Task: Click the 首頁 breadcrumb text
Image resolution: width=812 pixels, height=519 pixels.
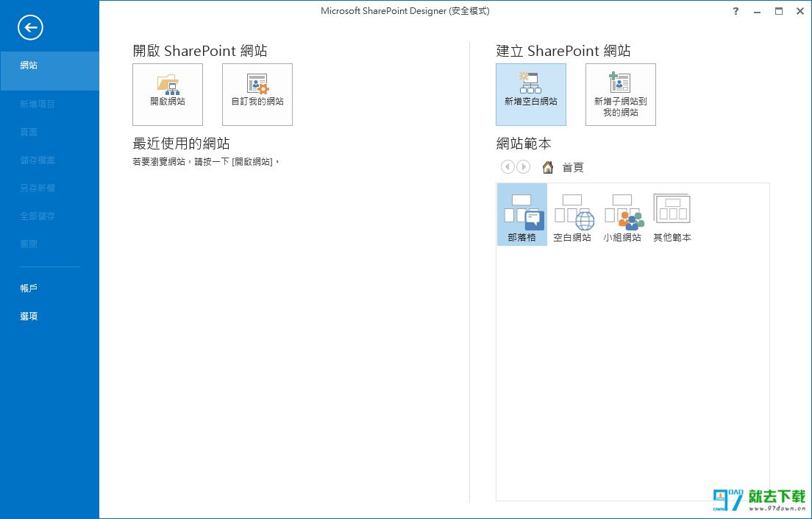Action: (x=573, y=167)
